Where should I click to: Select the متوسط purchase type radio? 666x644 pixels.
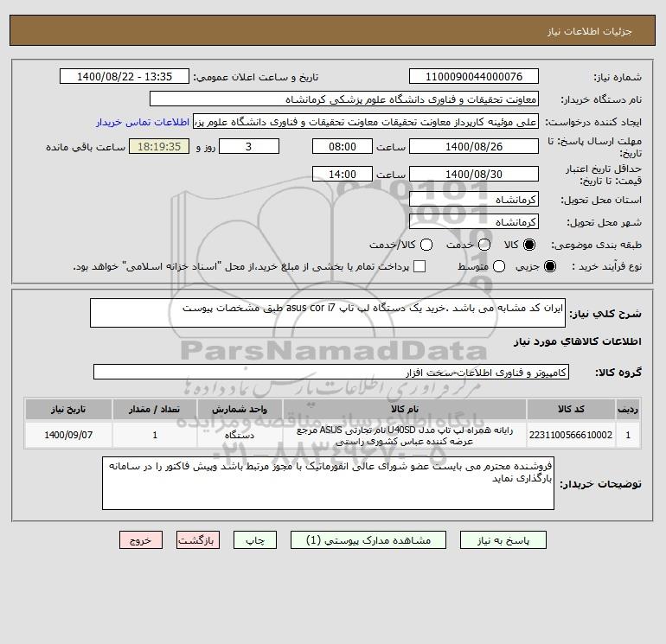click(x=499, y=266)
